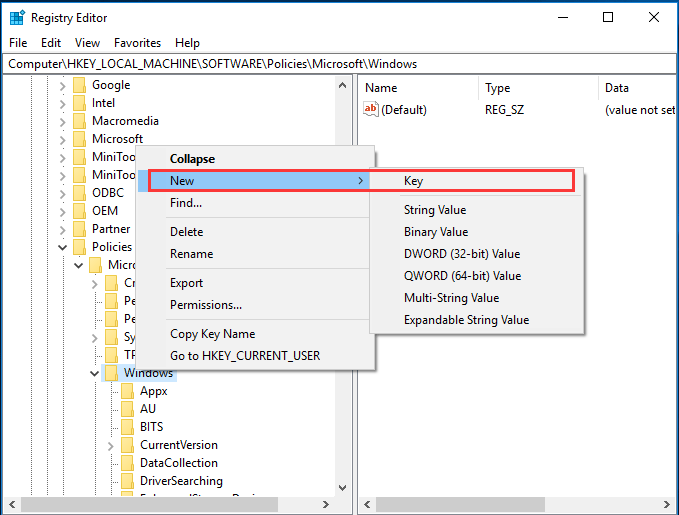Collapse the Policies key

pyautogui.click(x=62, y=247)
